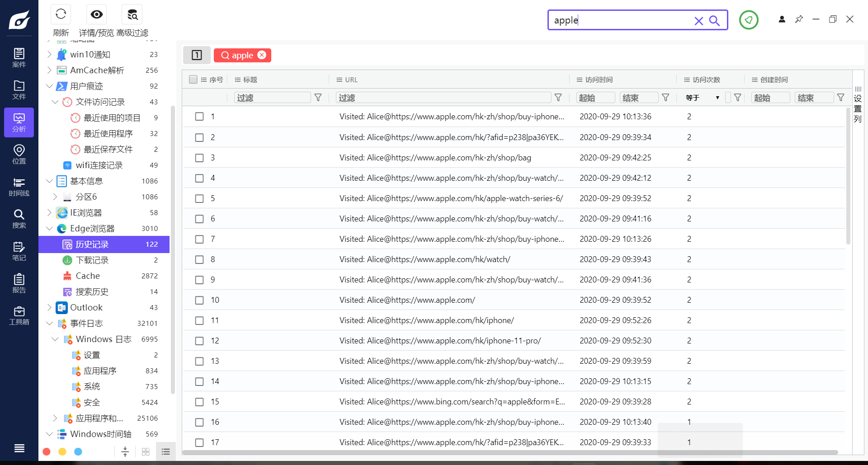Viewport: 868px width, 465px height.
Task: Click the hamburger menu at sidebar bottom
Action: click(19, 448)
